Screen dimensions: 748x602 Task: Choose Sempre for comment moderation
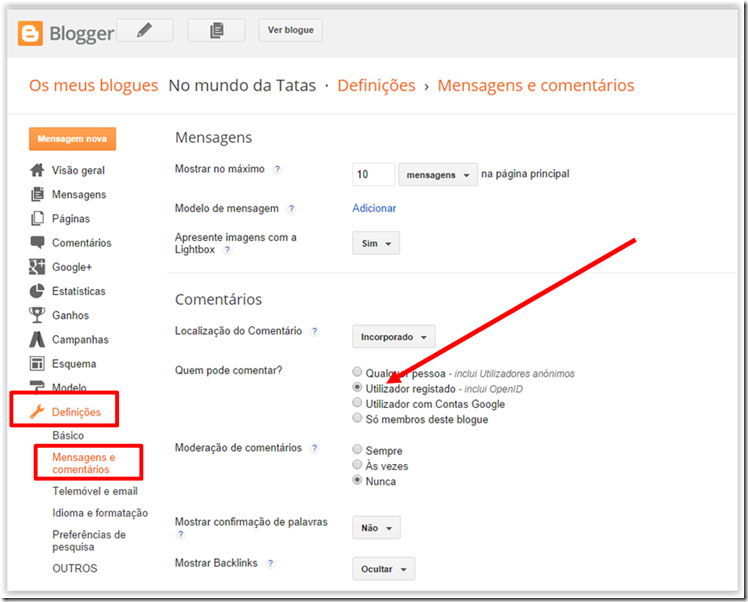(357, 449)
